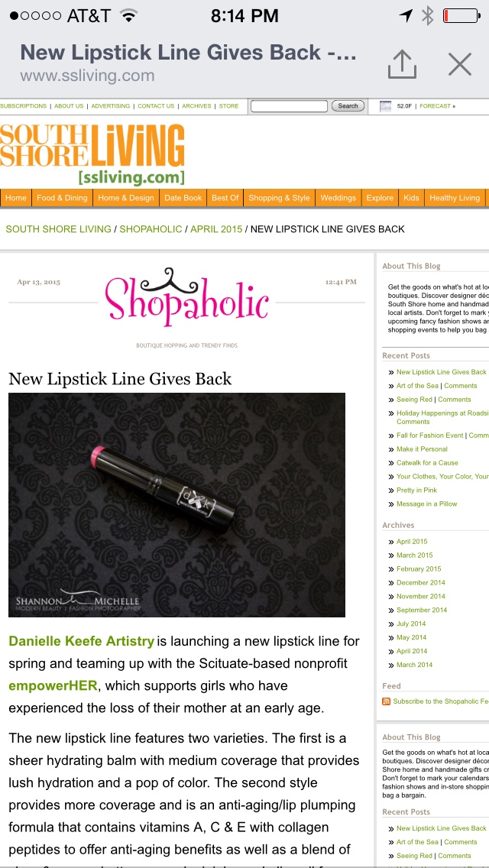
Task: Go to the Weddings nav tab
Action: (x=338, y=198)
